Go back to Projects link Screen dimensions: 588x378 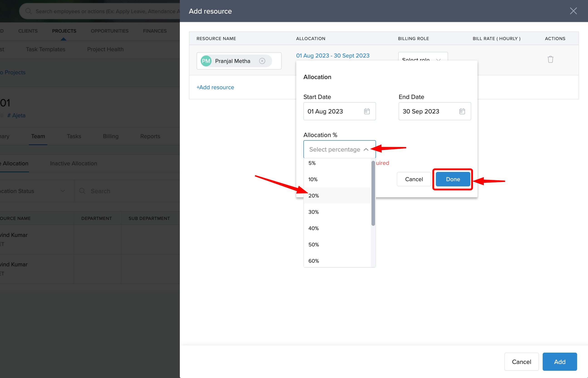point(13,72)
